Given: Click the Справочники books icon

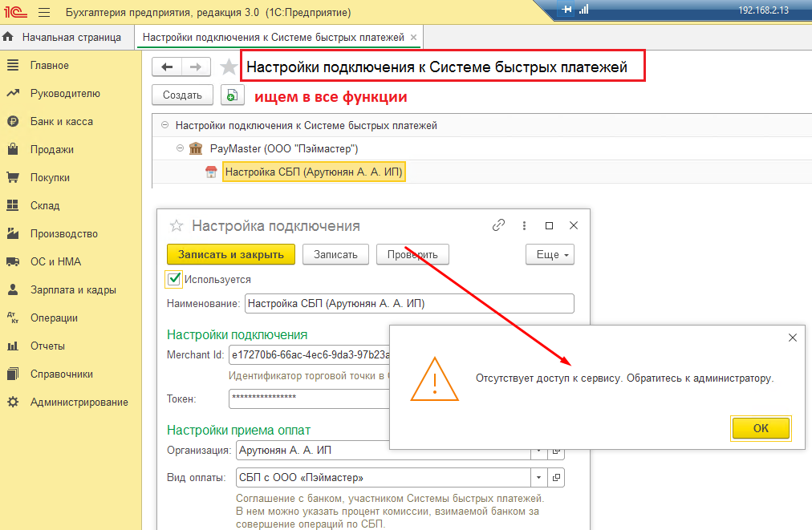Looking at the screenshot, I should point(13,374).
